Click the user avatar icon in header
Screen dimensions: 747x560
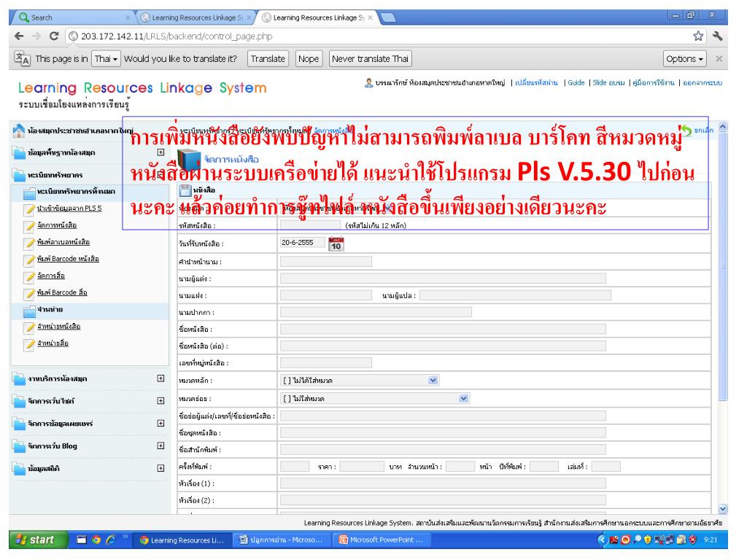coord(368,83)
